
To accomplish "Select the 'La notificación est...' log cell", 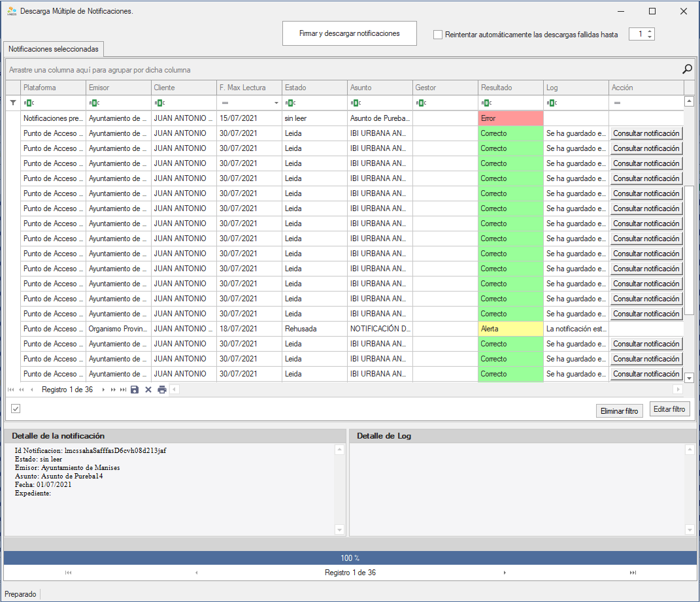I will click(x=576, y=329).
